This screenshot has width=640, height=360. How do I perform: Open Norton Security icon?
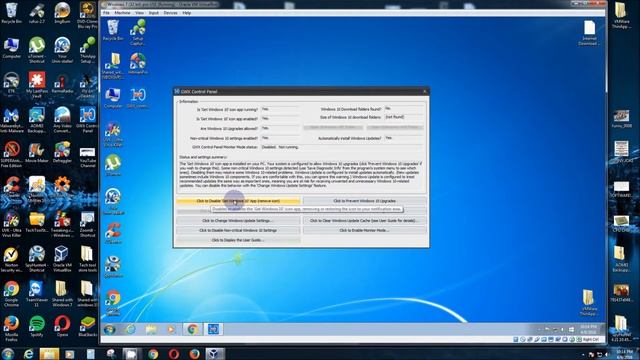pos(11,260)
